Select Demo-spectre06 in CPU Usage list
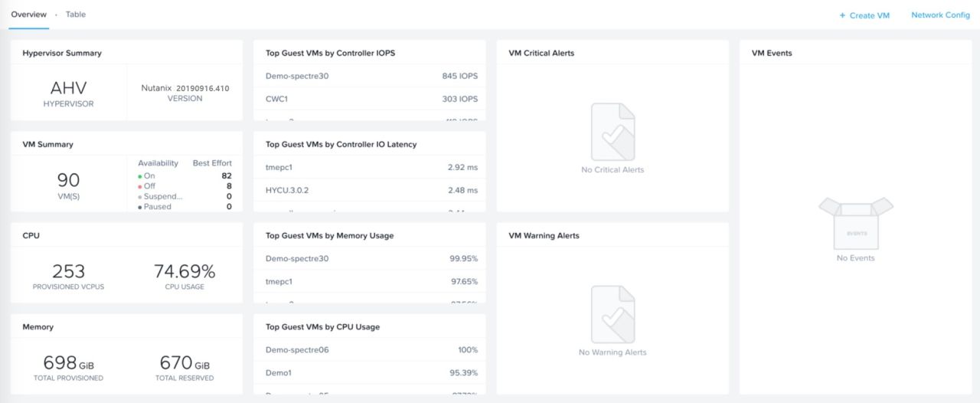 297,349
